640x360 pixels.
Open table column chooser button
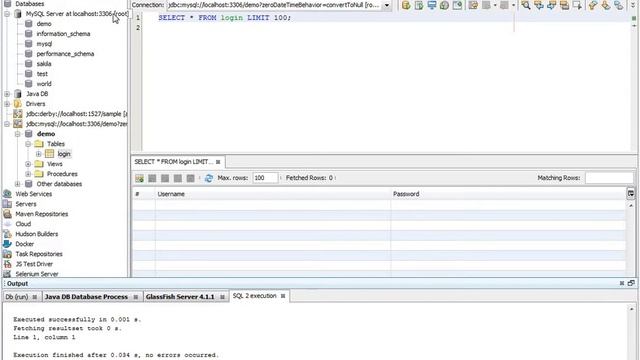[631, 193]
